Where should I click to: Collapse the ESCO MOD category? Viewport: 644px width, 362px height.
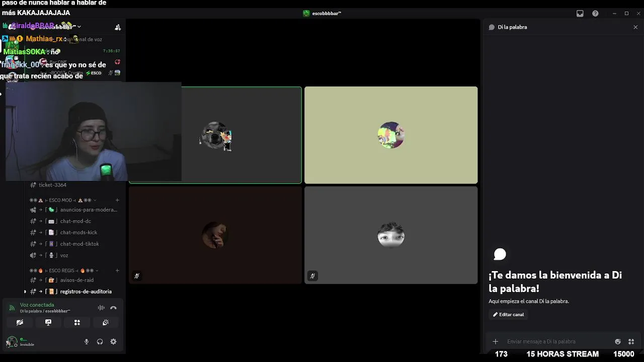coord(63,200)
